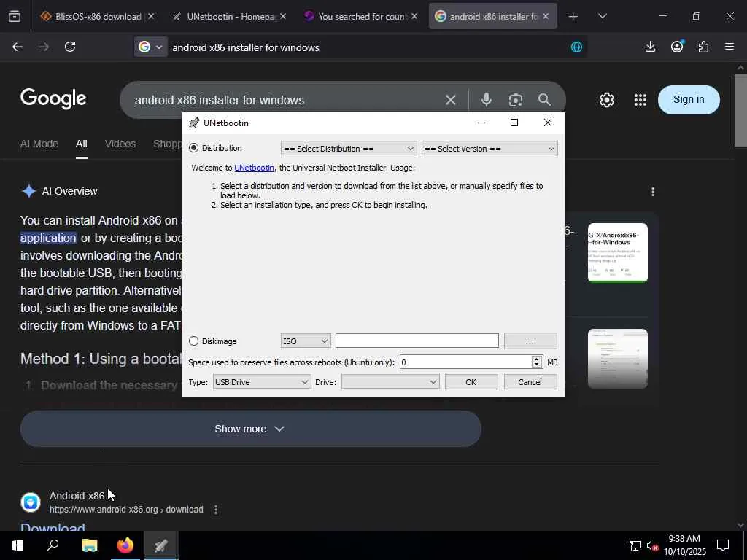Open the Firefox application menu
Image resolution: width=747 pixels, height=560 pixels.
[729, 47]
